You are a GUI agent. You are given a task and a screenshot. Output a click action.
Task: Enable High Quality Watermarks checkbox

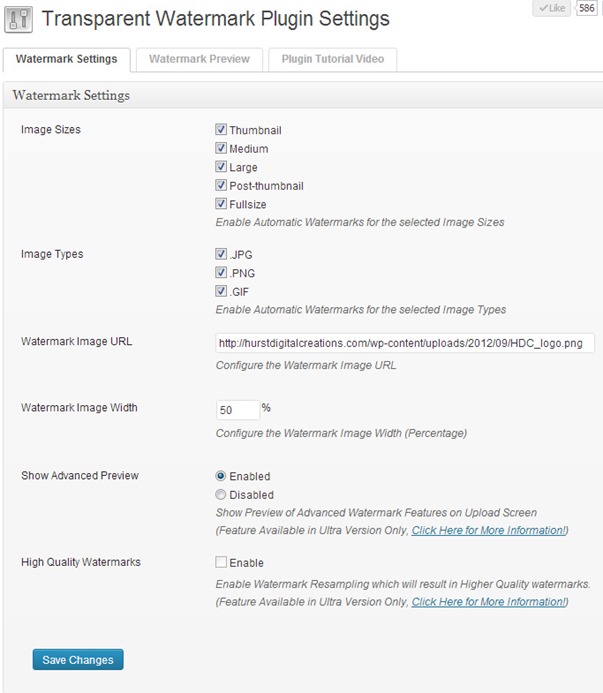pyautogui.click(x=221, y=562)
